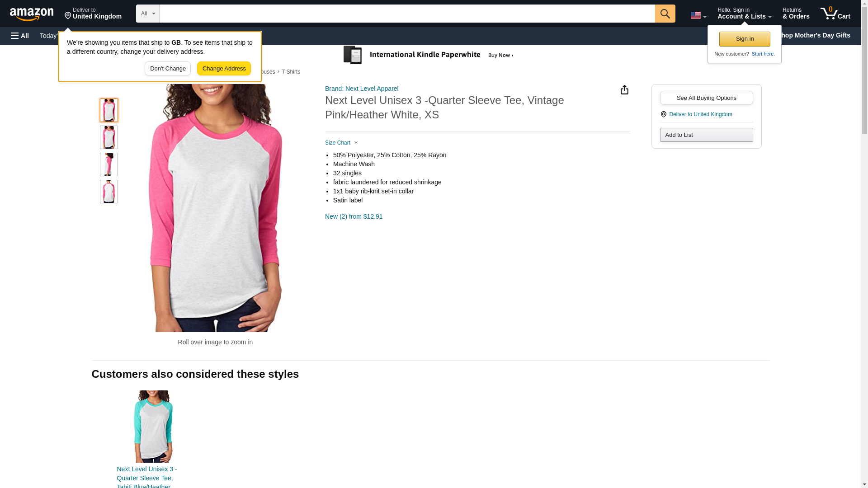Select the second product thumbnail
Viewport: 868px width, 488px height.
109,137
